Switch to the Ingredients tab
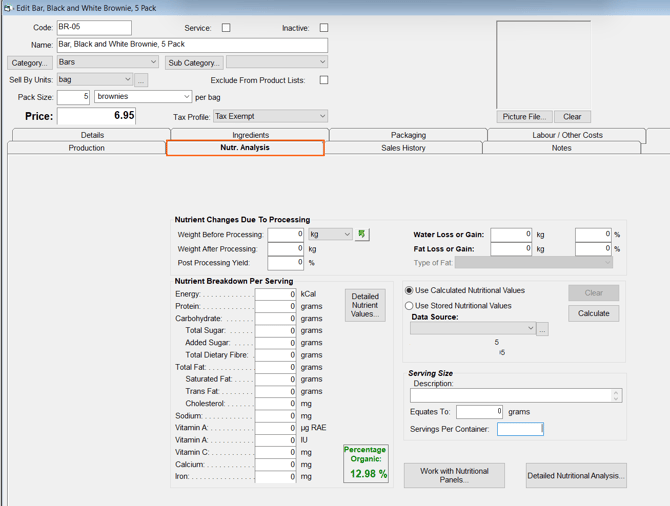The width and height of the screenshot is (670, 506). (250, 135)
